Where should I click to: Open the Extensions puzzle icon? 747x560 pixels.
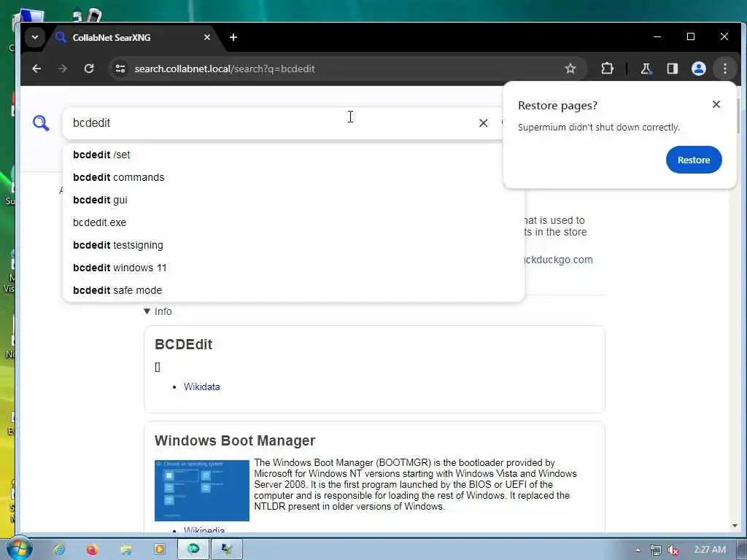click(608, 69)
